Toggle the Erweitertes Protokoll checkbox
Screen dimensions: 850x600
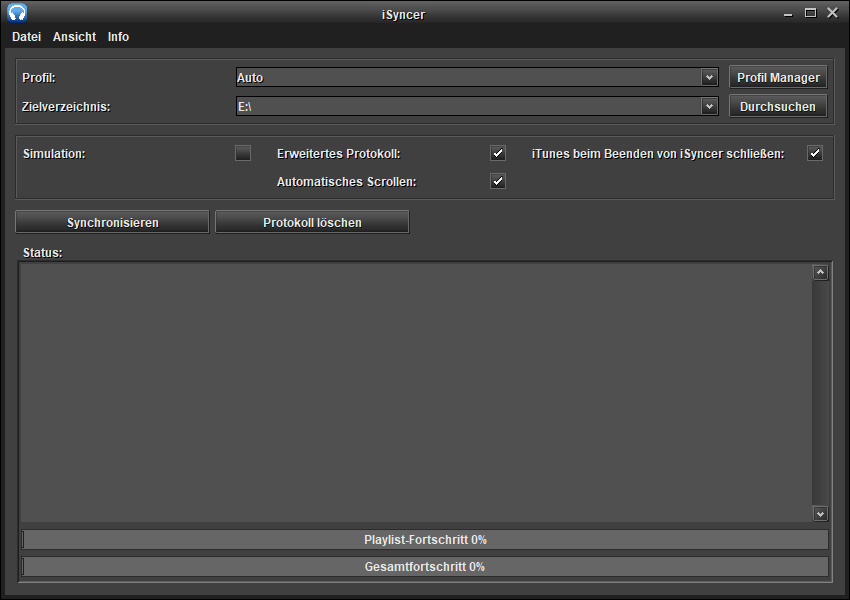pyautogui.click(x=498, y=153)
